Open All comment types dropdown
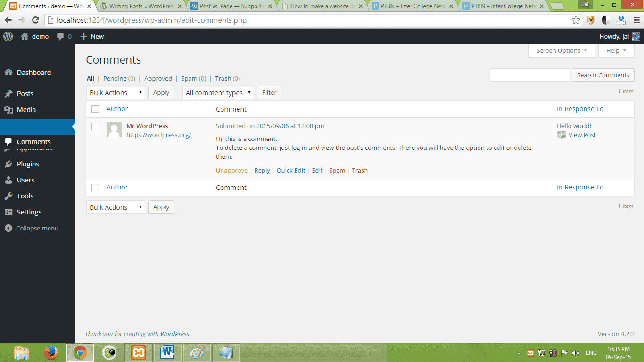644x362 pixels. click(x=218, y=92)
